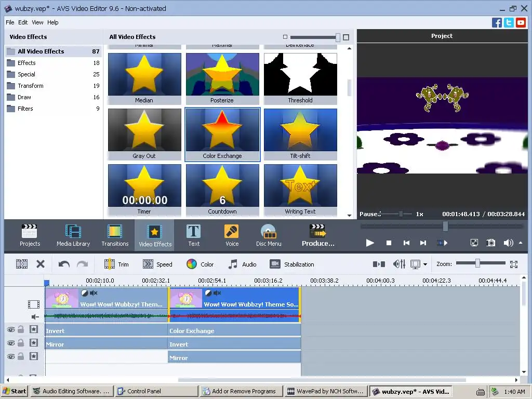Image resolution: width=532 pixels, height=399 pixels.
Task: Select the Draw category folder
Action: [x=54, y=97]
